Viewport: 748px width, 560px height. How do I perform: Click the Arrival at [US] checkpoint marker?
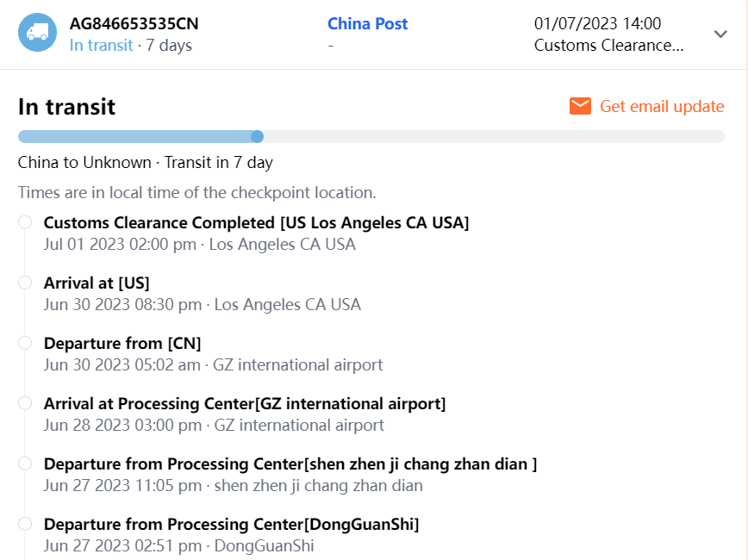tap(25, 283)
